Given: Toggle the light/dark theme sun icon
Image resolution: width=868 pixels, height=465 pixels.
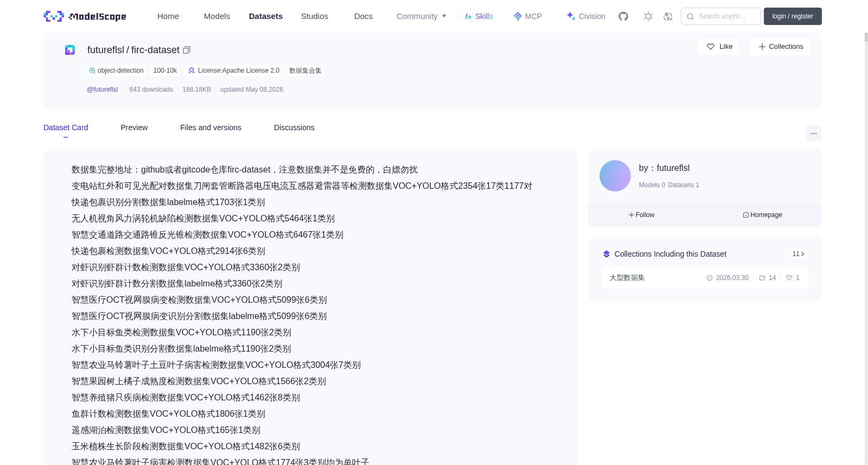Looking at the screenshot, I should point(648,16).
